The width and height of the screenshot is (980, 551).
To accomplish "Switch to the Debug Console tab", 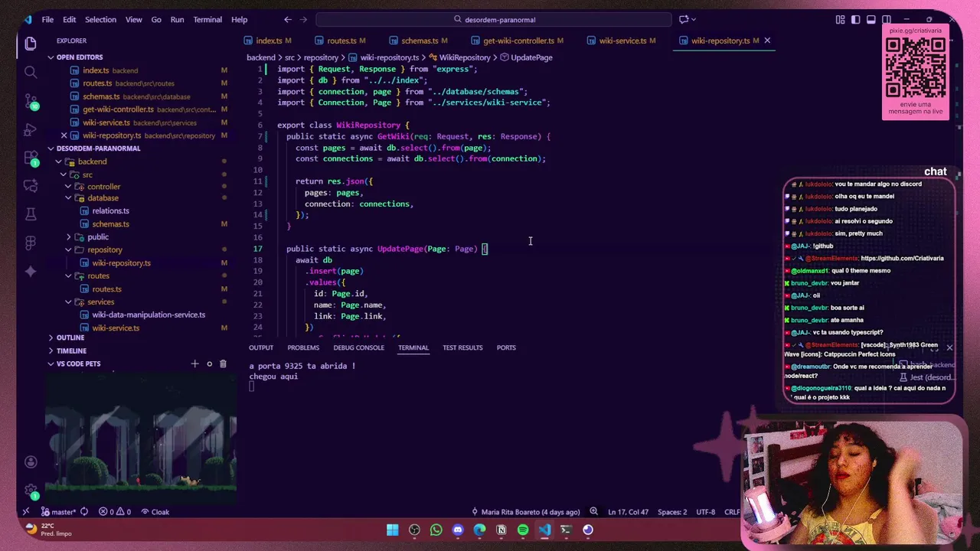I will coord(358,347).
